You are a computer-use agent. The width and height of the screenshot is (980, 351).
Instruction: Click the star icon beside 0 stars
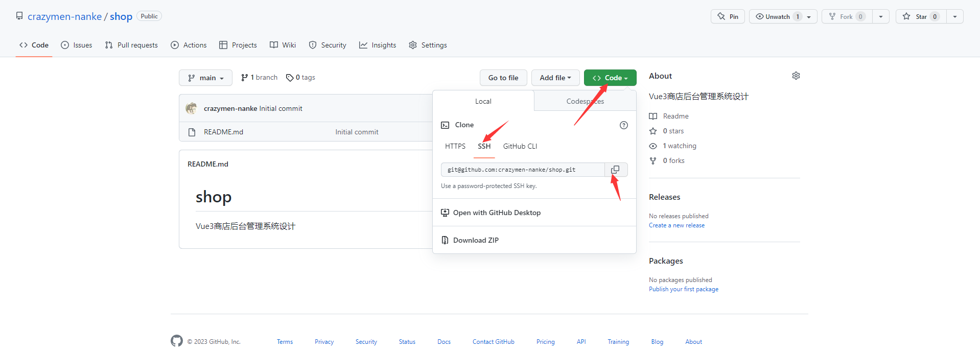coord(653,131)
